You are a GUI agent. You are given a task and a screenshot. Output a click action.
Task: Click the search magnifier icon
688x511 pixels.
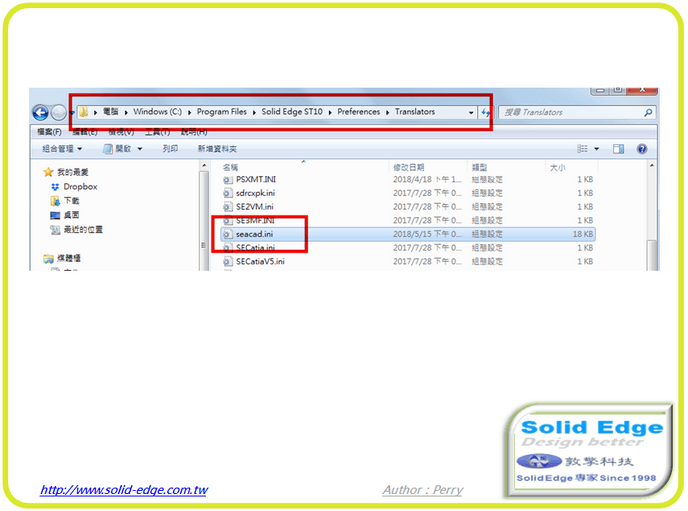[x=648, y=113]
